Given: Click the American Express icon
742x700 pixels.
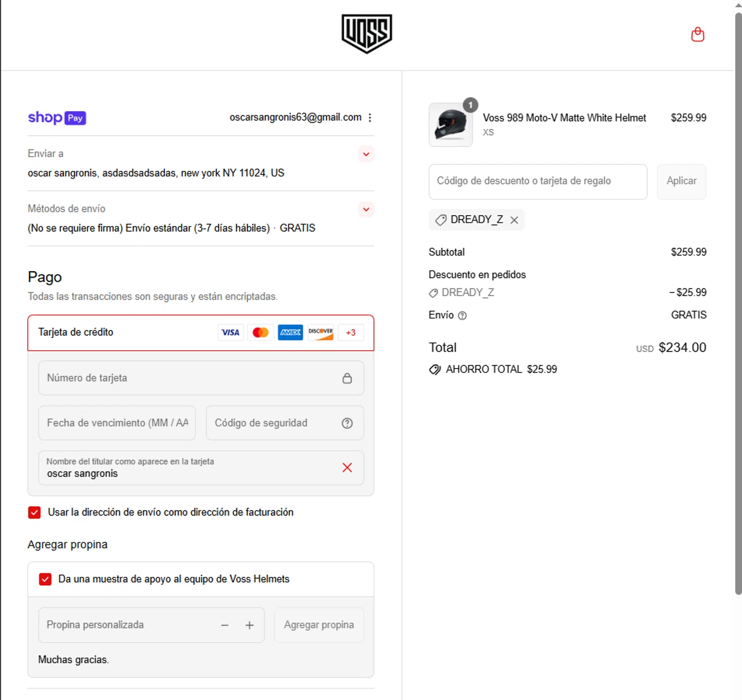Looking at the screenshot, I should click(290, 332).
